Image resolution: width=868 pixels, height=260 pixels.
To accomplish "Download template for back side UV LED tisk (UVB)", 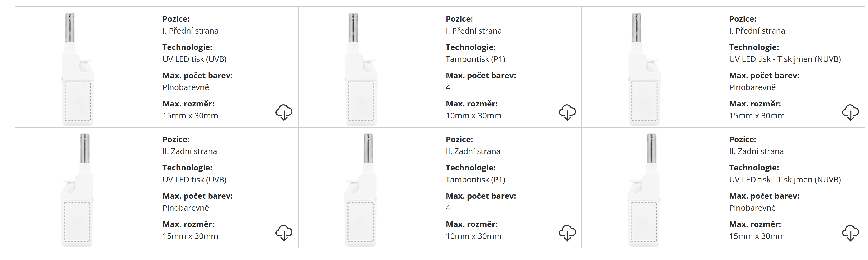I will 284,233.
